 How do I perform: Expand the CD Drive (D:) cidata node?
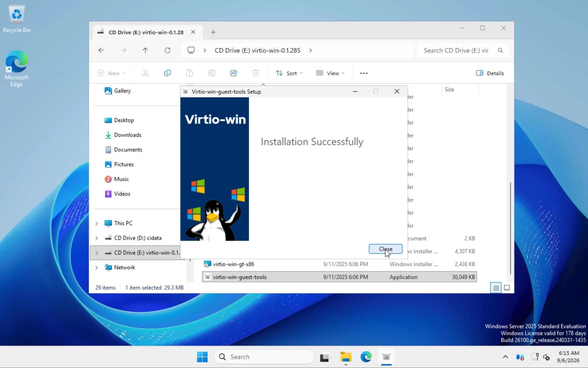point(97,238)
